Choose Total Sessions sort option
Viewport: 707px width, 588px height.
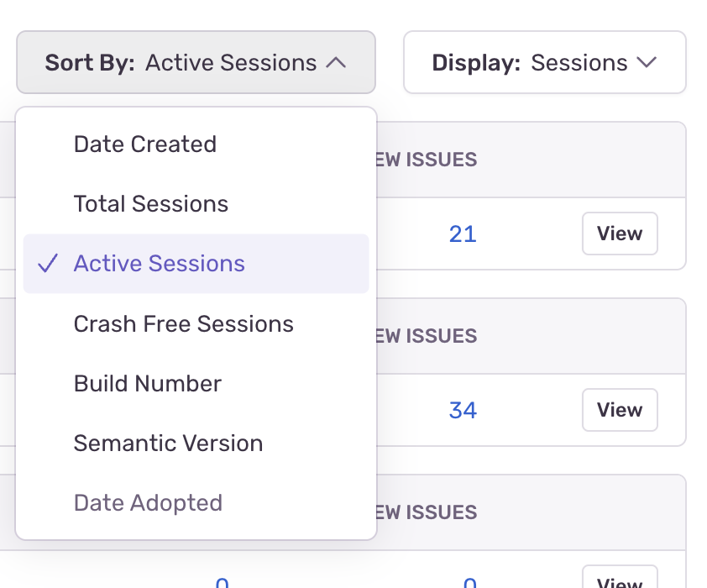151,204
